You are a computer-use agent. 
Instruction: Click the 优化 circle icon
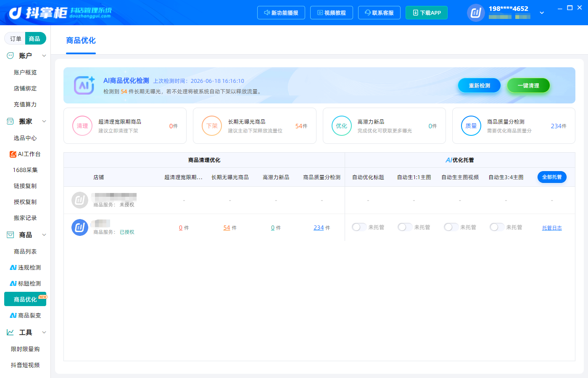click(x=342, y=126)
